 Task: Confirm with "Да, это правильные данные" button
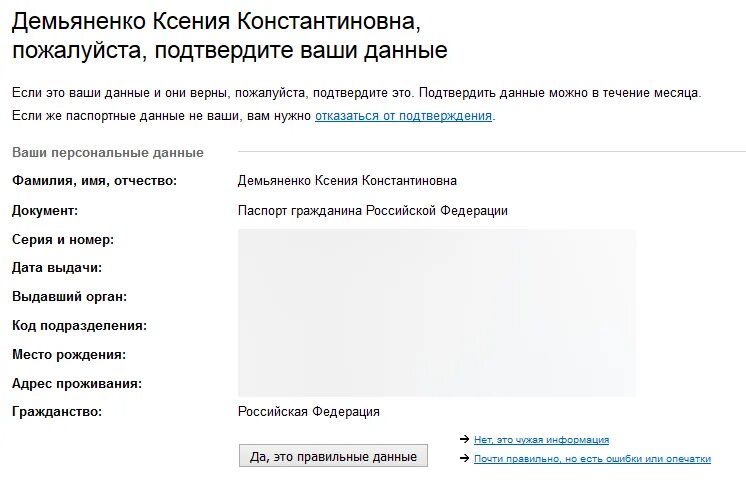coord(333,456)
